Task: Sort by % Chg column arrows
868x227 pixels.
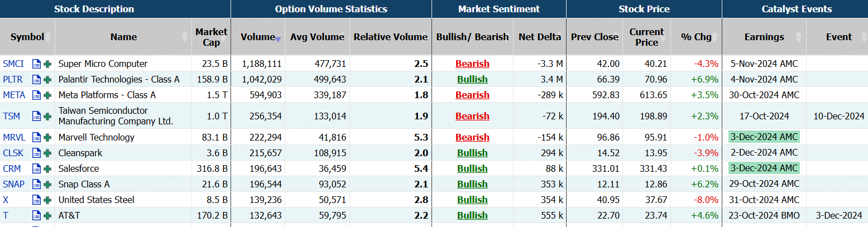Action: [x=716, y=37]
